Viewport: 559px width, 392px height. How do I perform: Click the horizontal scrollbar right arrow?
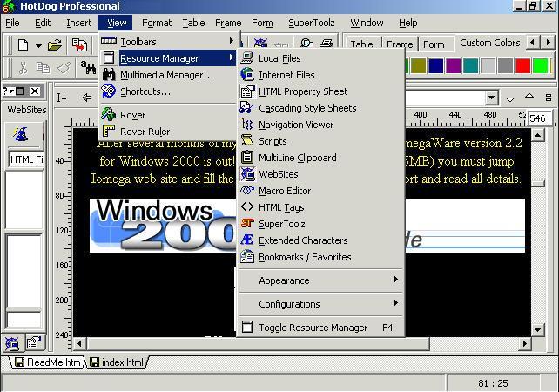coord(525,344)
